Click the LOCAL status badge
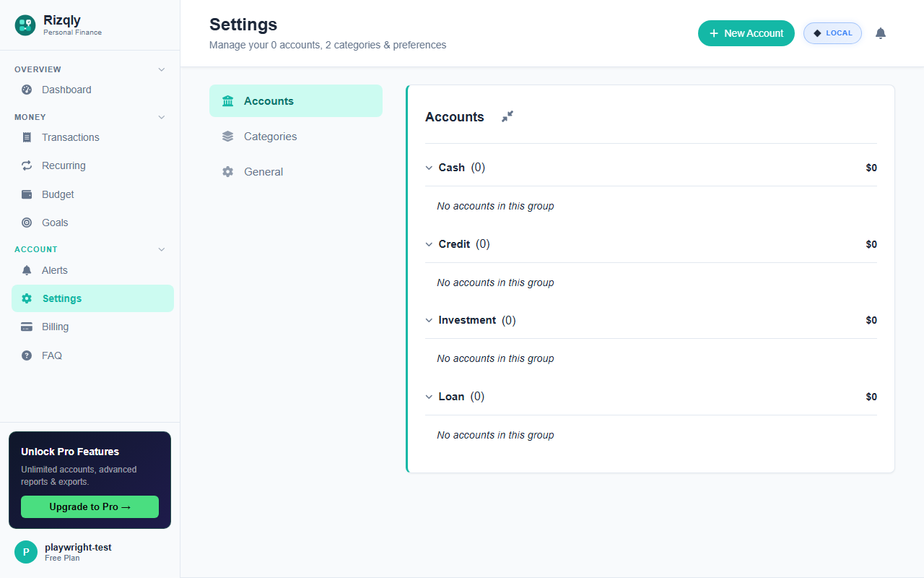Viewport: 924px width, 578px height. click(832, 33)
